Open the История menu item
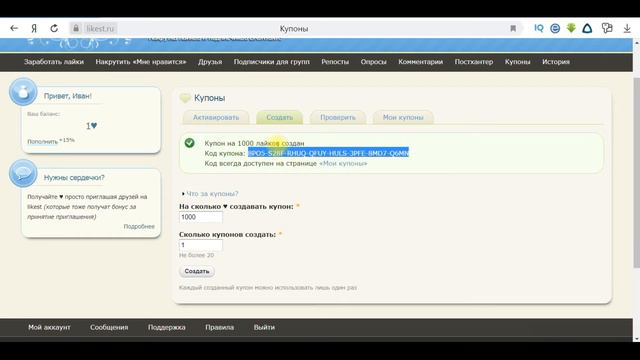The height and width of the screenshot is (360, 640). (x=556, y=62)
